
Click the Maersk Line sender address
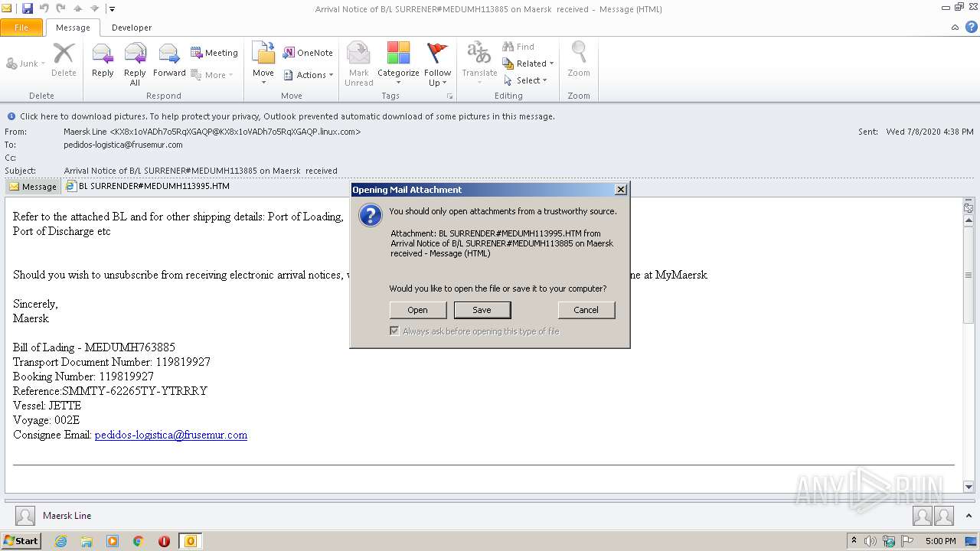[212, 132]
